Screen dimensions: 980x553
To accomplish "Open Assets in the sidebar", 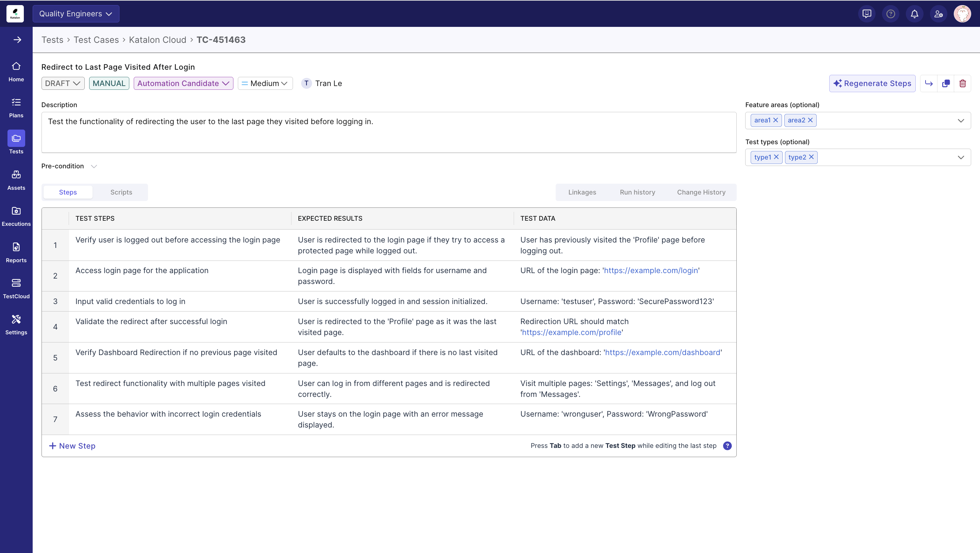I will pyautogui.click(x=16, y=180).
